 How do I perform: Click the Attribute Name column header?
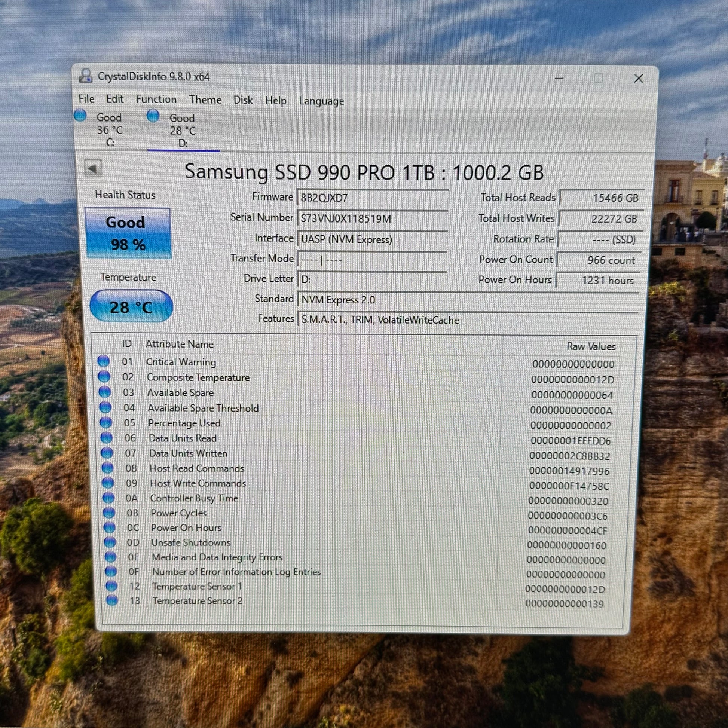point(179,344)
